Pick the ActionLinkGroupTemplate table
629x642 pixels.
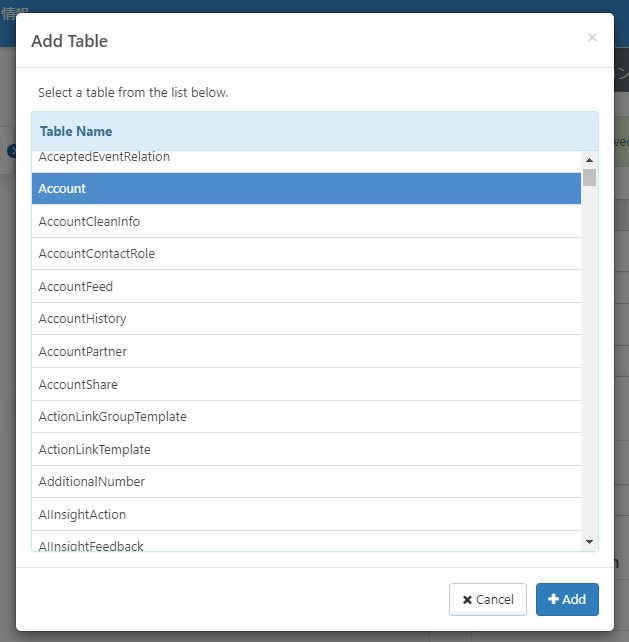coord(306,417)
